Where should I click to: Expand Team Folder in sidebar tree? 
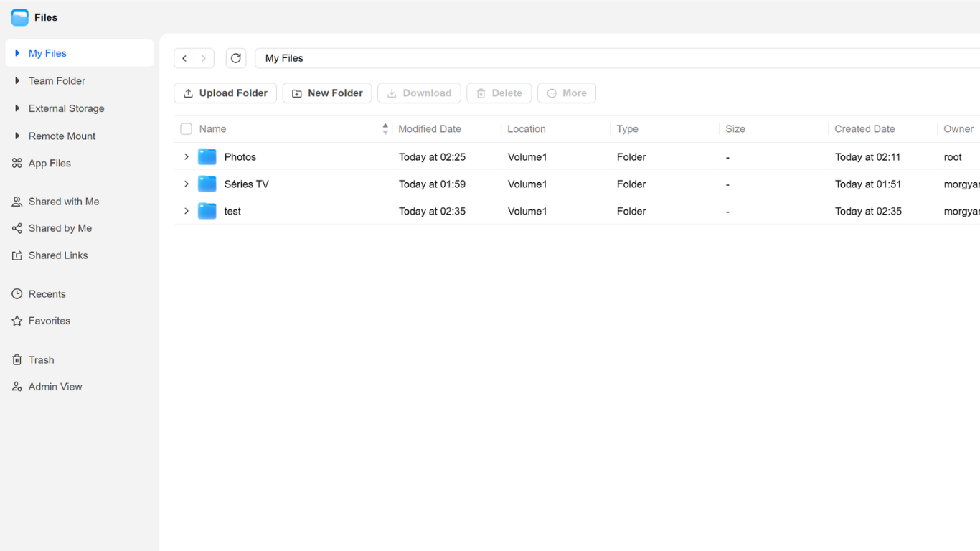click(x=17, y=81)
